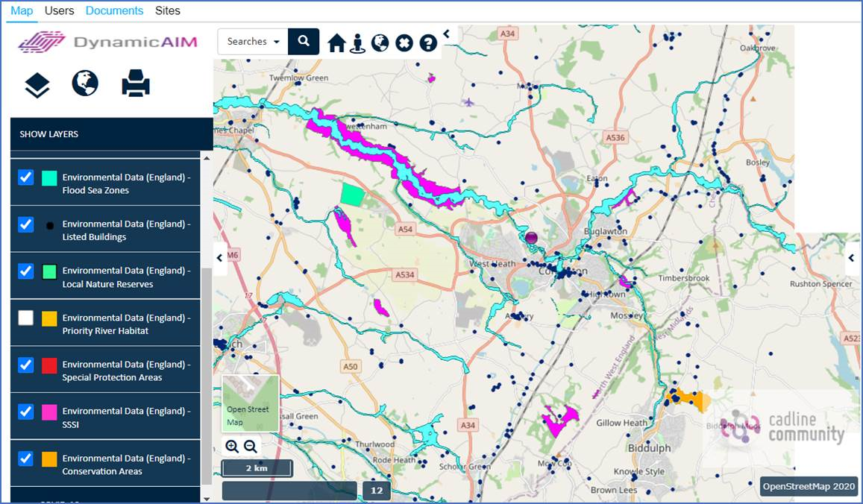Collapse the SHOW LAYERS header
863x504 pixels.
pyautogui.click(x=111, y=133)
